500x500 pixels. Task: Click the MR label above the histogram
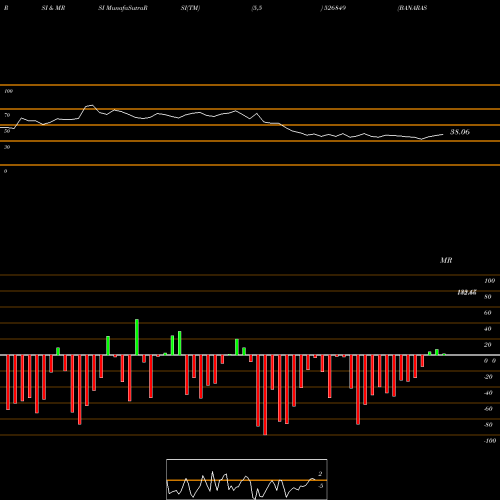pyautogui.click(x=446, y=260)
